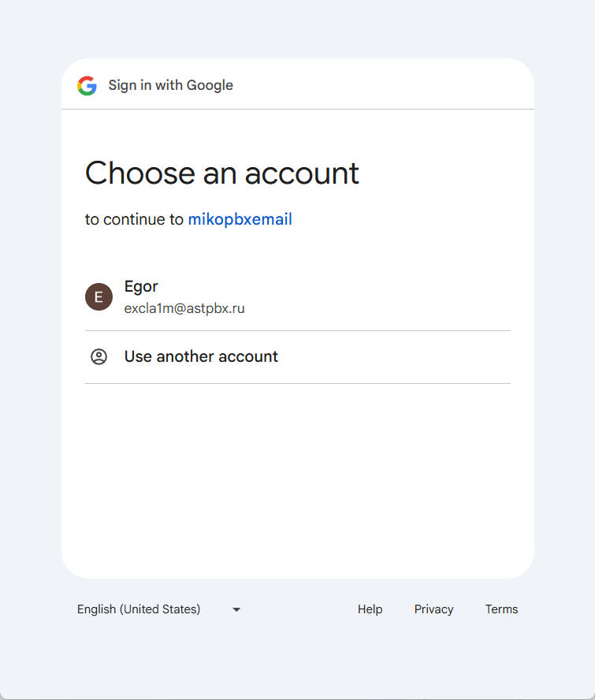This screenshot has width=595, height=700.
Task: Click the gray page background above the card
Action: click(298, 28)
